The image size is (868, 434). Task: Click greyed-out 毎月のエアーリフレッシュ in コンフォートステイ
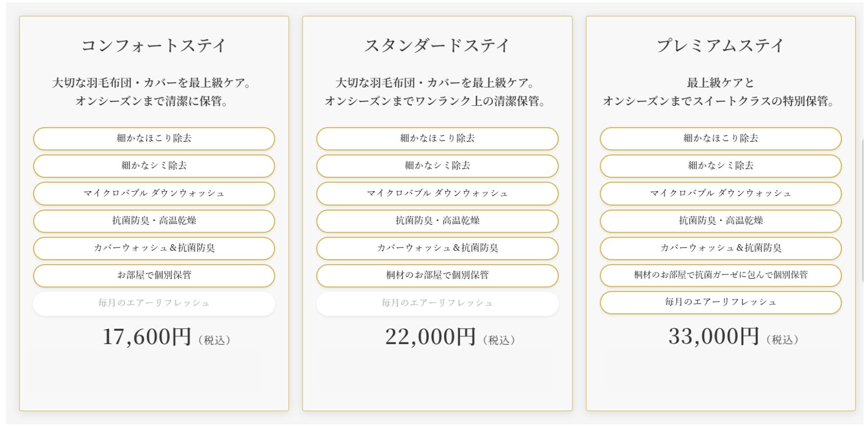coord(154,303)
